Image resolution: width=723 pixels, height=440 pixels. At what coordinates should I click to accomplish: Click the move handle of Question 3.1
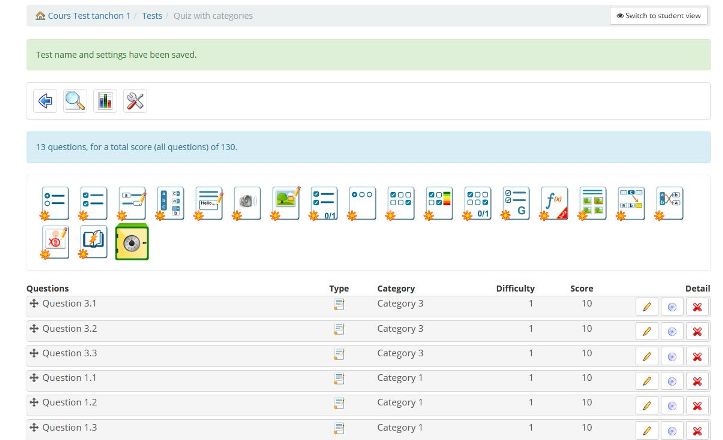[x=34, y=303]
